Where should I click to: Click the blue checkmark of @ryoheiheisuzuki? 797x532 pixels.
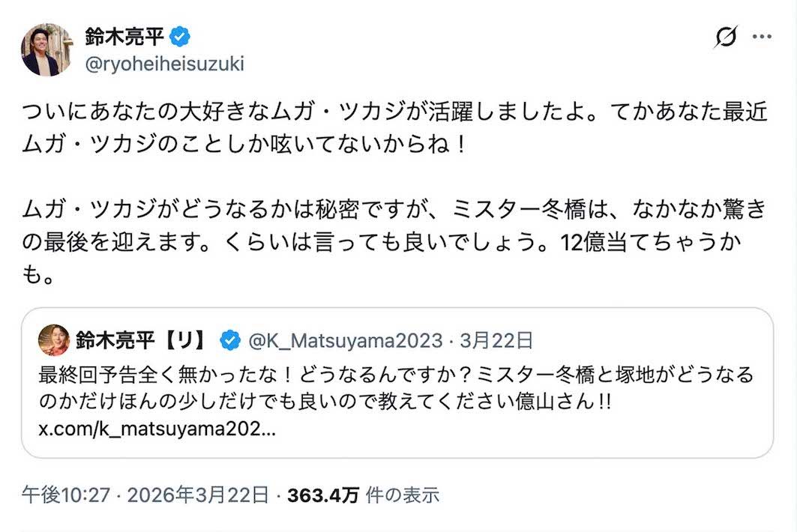pos(180,34)
